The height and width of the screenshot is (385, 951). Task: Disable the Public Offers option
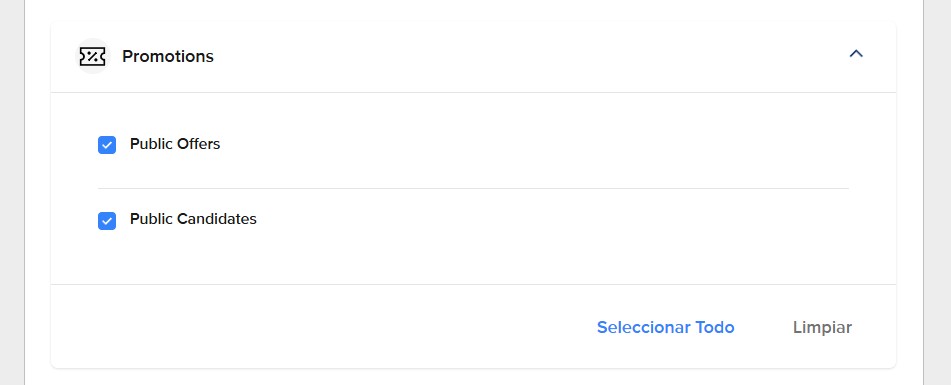pos(107,145)
